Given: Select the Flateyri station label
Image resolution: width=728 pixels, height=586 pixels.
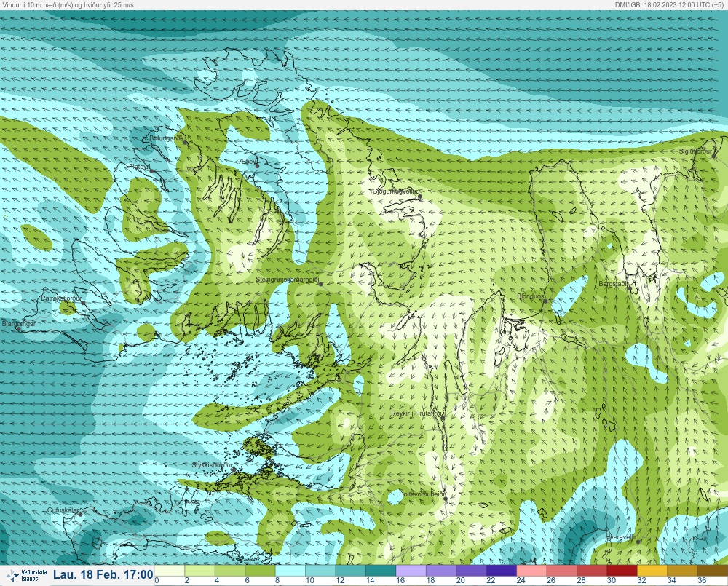Looking at the screenshot, I should point(140,166).
